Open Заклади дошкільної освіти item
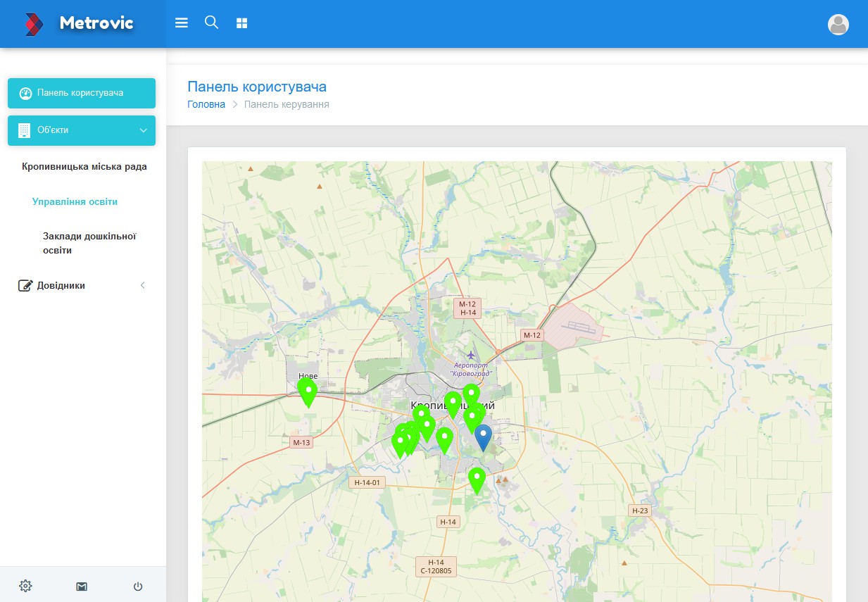 (x=89, y=243)
